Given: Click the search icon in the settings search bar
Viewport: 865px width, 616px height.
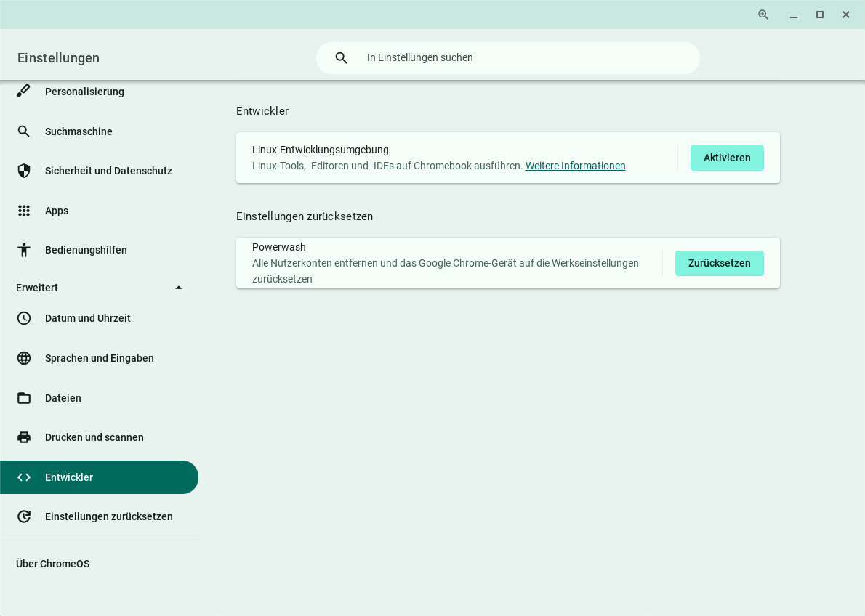Looking at the screenshot, I should tap(341, 58).
